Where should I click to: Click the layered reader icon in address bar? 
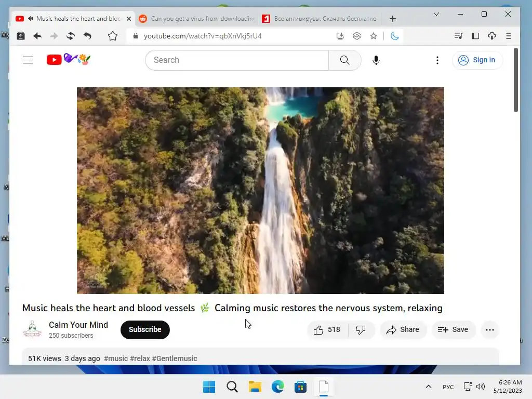[x=356, y=36]
